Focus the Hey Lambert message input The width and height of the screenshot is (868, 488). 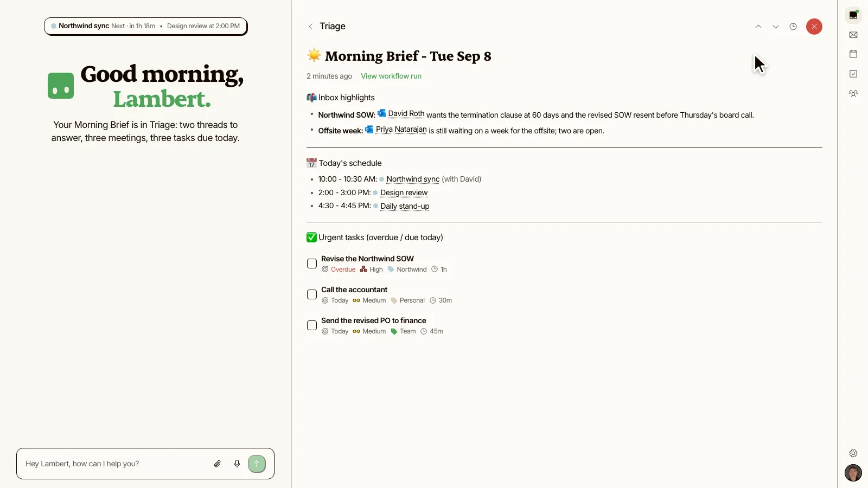(x=115, y=464)
